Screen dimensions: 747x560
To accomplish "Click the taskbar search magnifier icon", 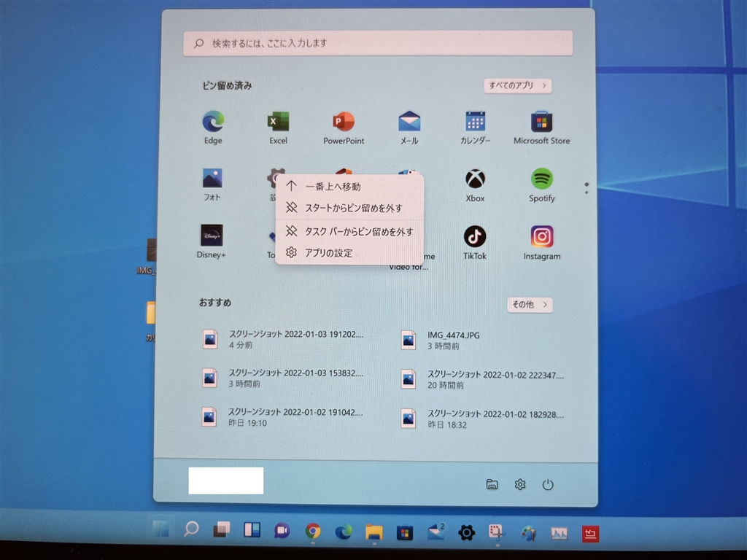I will (191, 529).
